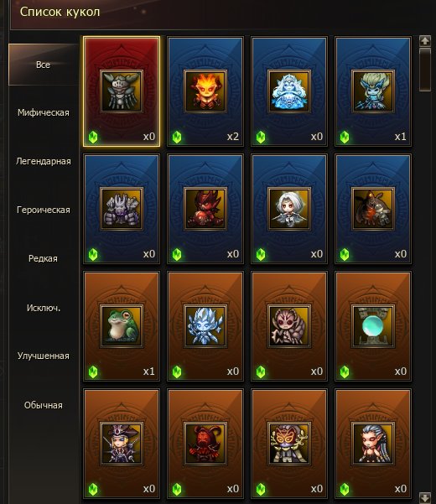Select the armored crab doll on red card
Image resolution: width=436 pixels, height=504 pixels.
click(122, 91)
